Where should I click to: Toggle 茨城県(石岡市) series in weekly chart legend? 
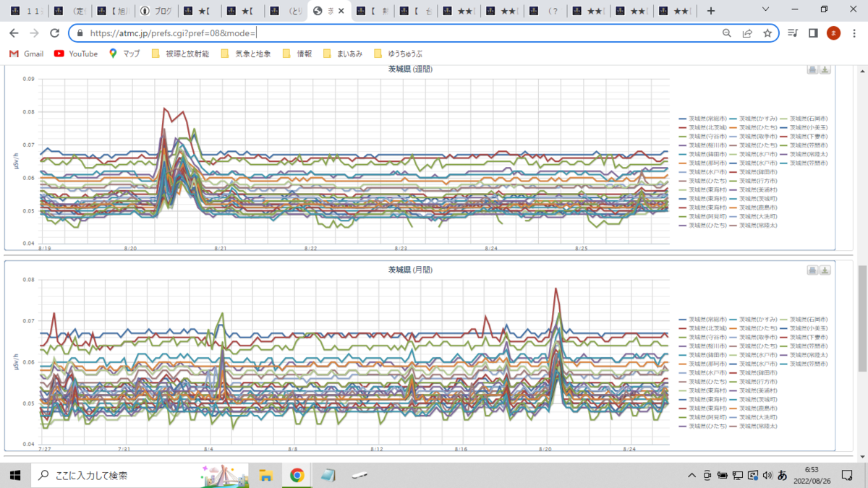click(x=804, y=118)
